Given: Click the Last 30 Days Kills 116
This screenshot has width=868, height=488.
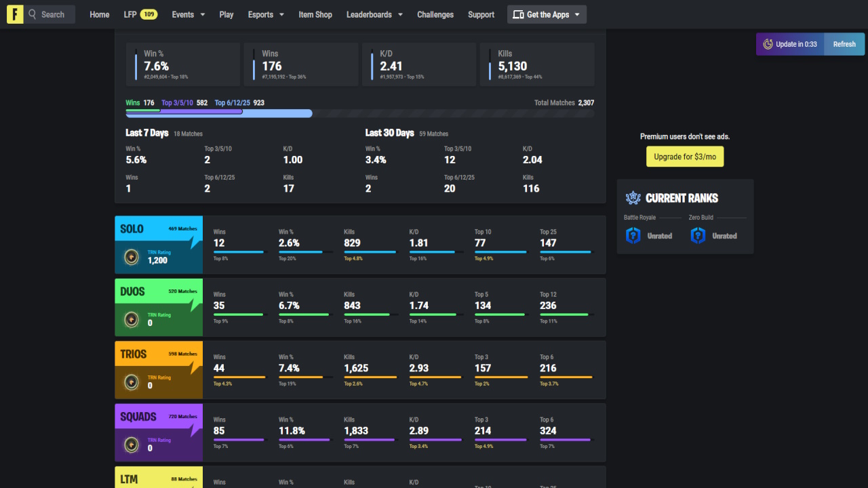Looking at the screenshot, I should [531, 188].
